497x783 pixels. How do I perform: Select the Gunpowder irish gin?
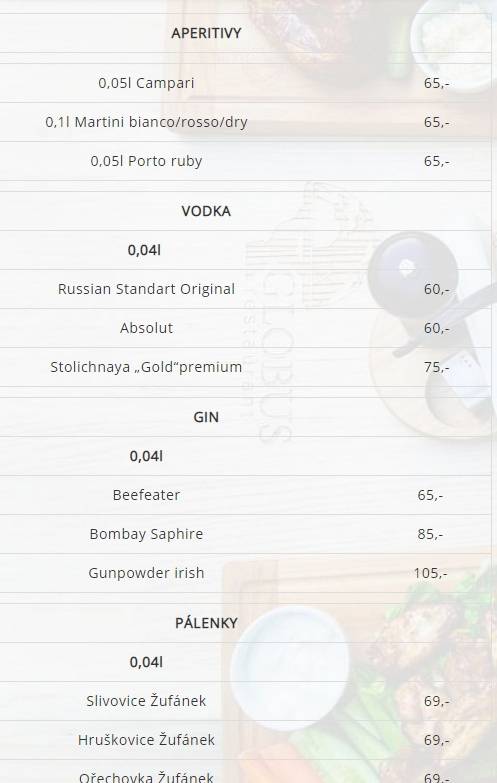[146, 573]
